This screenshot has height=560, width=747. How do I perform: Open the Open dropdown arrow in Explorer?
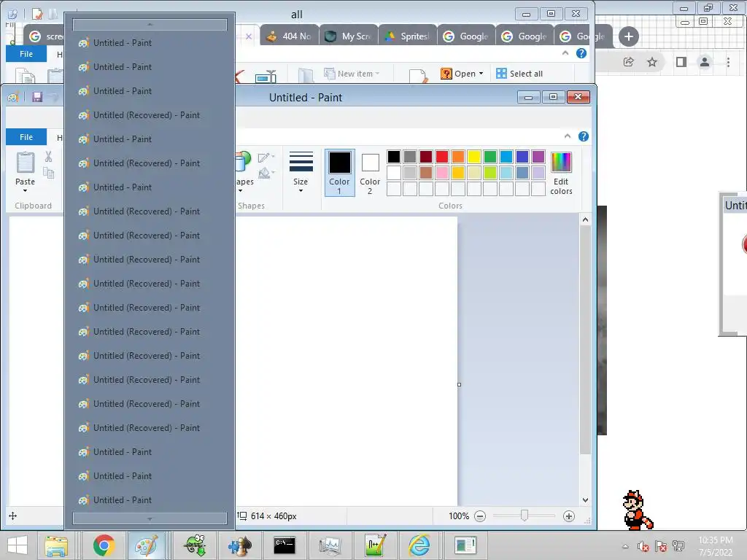point(481,74)
